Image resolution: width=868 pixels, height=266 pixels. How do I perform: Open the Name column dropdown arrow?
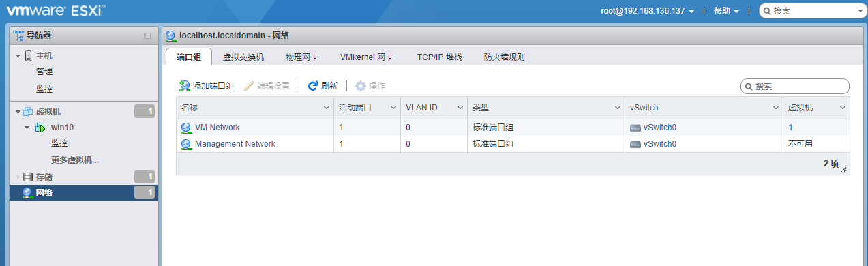tap(326, 108)
